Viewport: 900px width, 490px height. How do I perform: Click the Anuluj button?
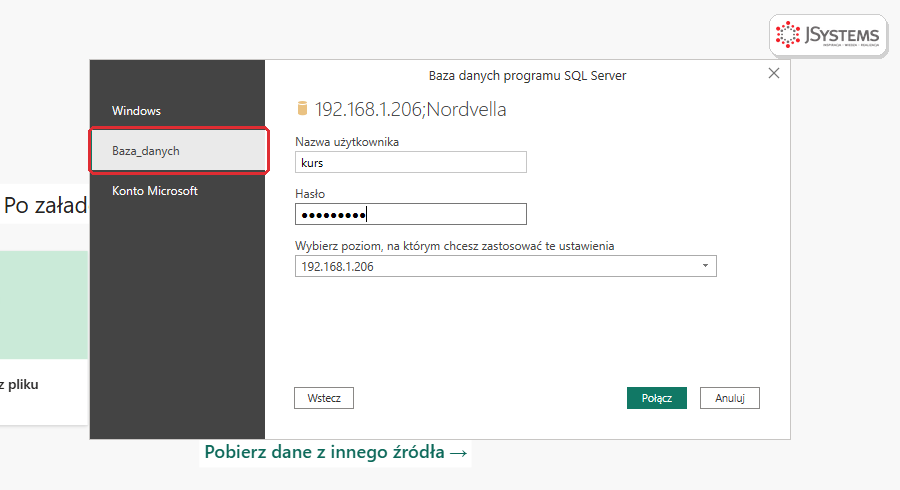tap(730, 398)
